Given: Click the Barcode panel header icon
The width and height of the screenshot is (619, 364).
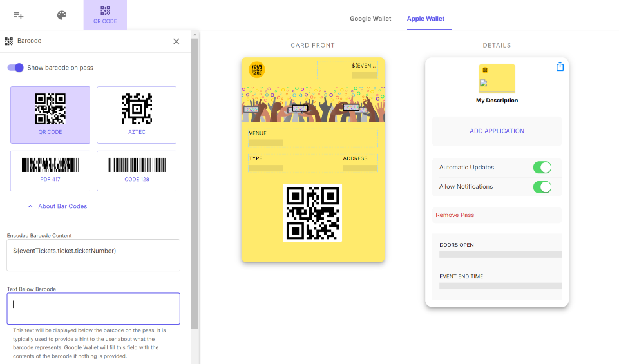Looking at the screenshot, I should (8, 41).
